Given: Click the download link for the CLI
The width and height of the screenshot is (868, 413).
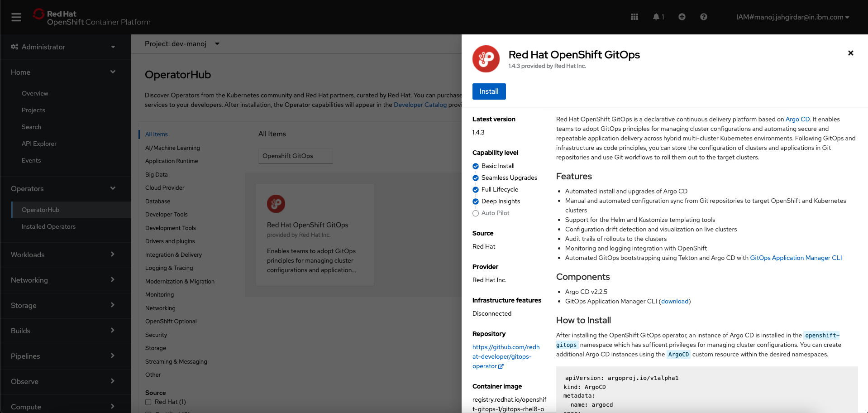Looking at the screenshot, I should pos(675,301).
